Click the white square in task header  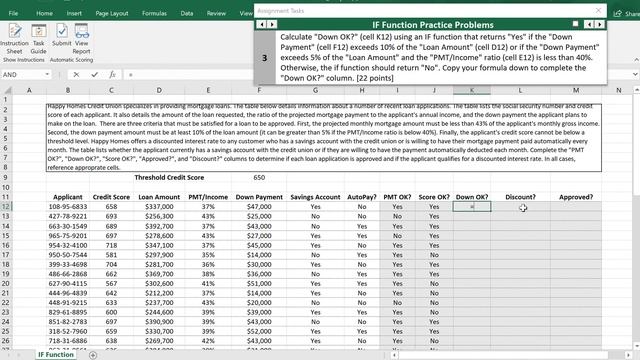tap(576, 24)
